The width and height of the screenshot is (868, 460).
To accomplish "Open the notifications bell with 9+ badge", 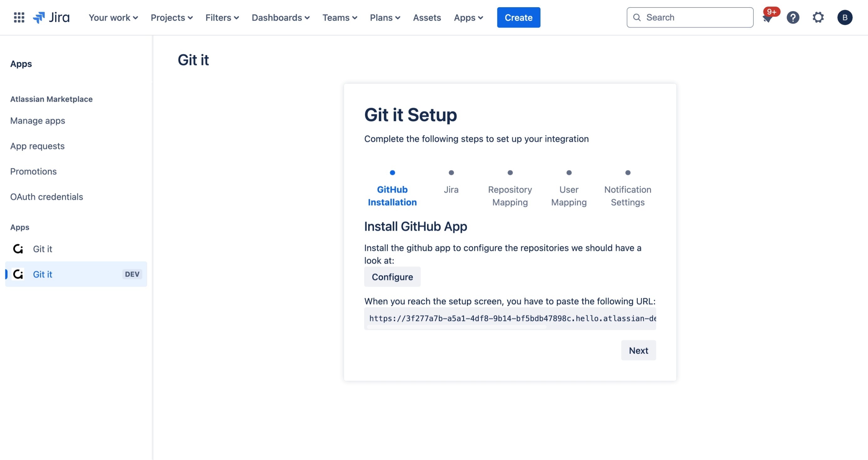I will click(767, 18).
